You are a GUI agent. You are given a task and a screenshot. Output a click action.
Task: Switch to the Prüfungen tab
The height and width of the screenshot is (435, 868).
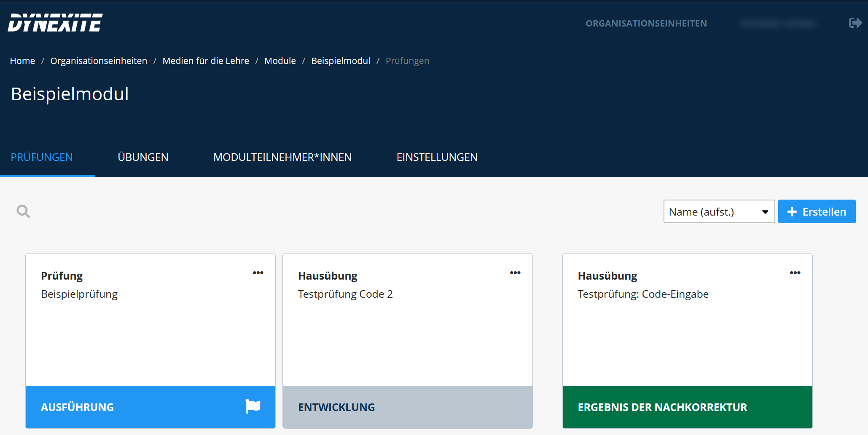click(x=42, y=157)
